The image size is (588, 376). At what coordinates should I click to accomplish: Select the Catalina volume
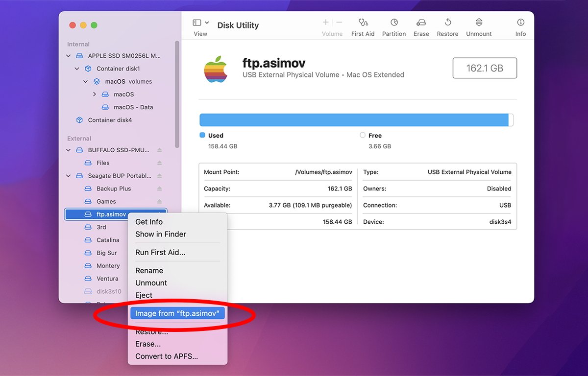(x=108, y=240)
